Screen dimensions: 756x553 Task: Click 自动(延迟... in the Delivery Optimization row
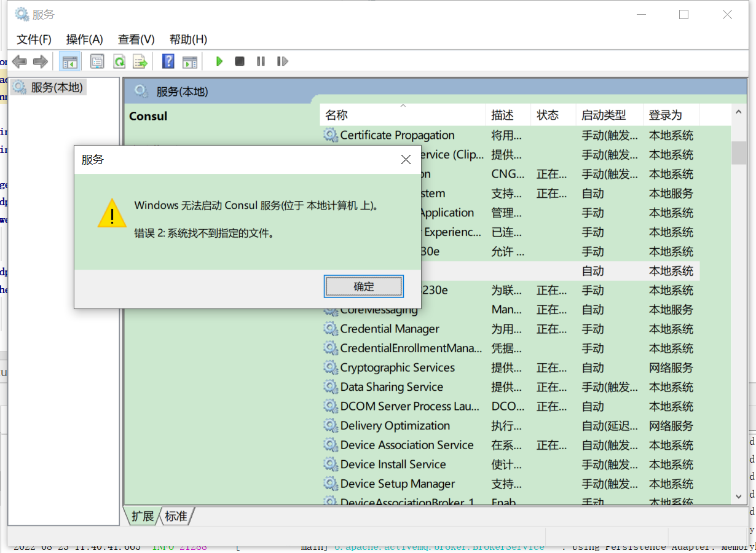point(610,426)
